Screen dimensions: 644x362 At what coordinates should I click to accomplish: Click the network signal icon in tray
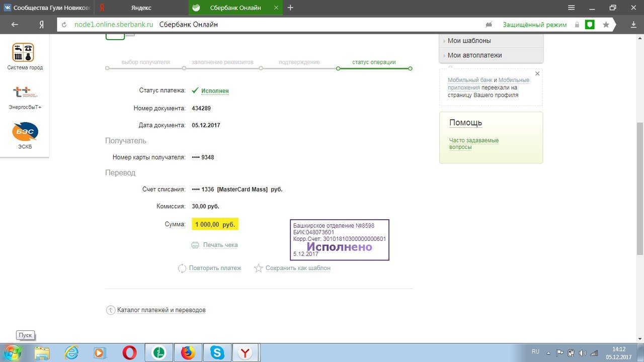coord(594,353)
